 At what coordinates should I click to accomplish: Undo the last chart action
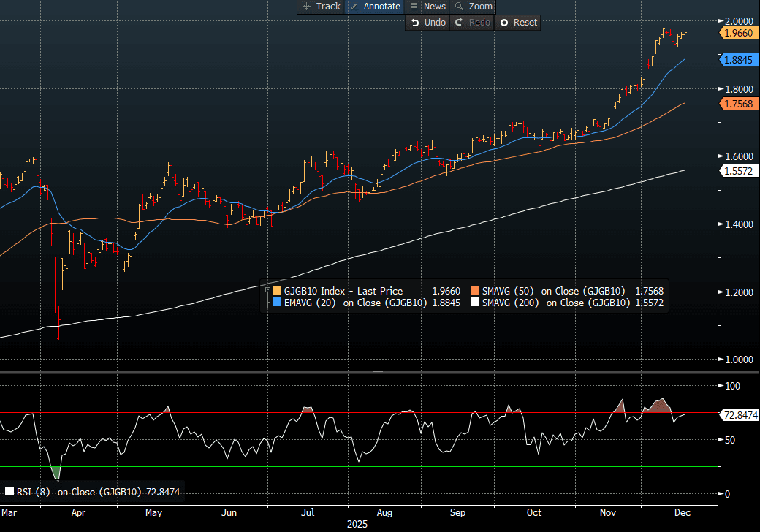(428, 23)
